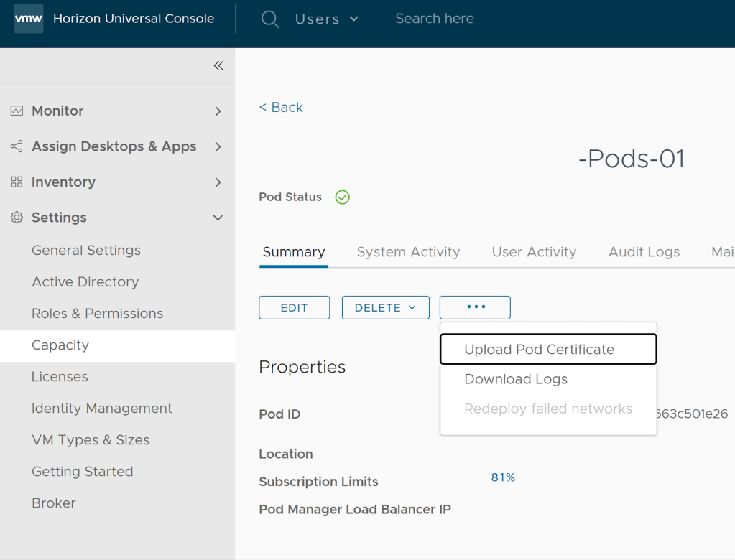The width and height of the screenshot is (735, 560).
Task: Collapse the Settings section chevron
Action: point(218,218)
